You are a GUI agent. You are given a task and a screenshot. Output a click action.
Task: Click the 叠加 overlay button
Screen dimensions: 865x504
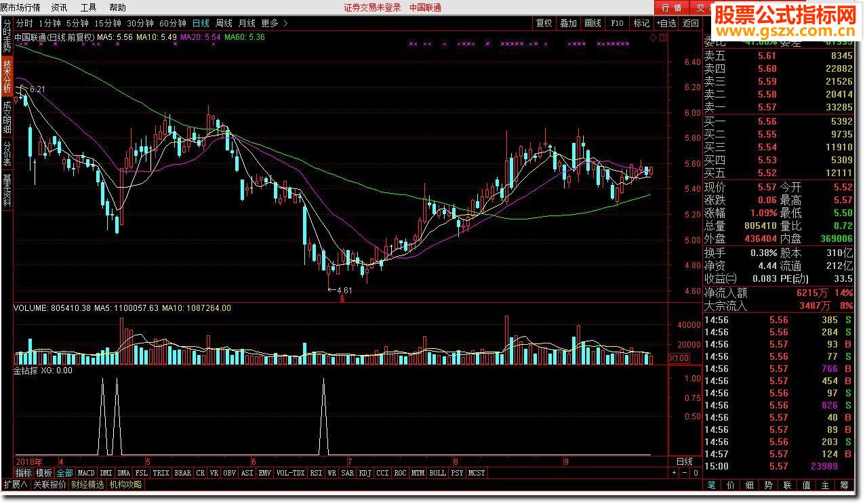point(568,23)
